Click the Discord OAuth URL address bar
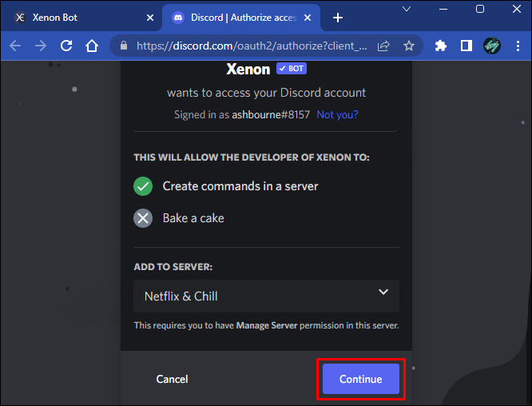Screen dimensions: 532x406 (x=250, y=46)
